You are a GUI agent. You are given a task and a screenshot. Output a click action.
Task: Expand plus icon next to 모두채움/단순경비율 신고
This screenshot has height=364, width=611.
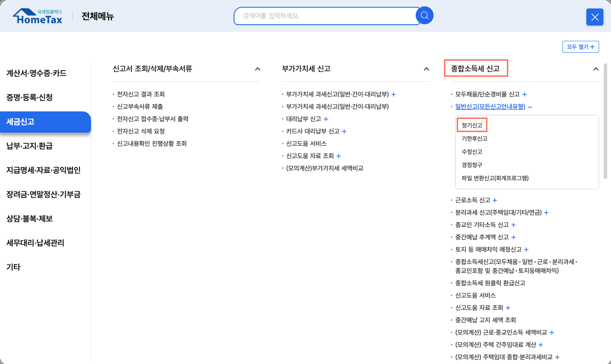[x=525, y=94]
